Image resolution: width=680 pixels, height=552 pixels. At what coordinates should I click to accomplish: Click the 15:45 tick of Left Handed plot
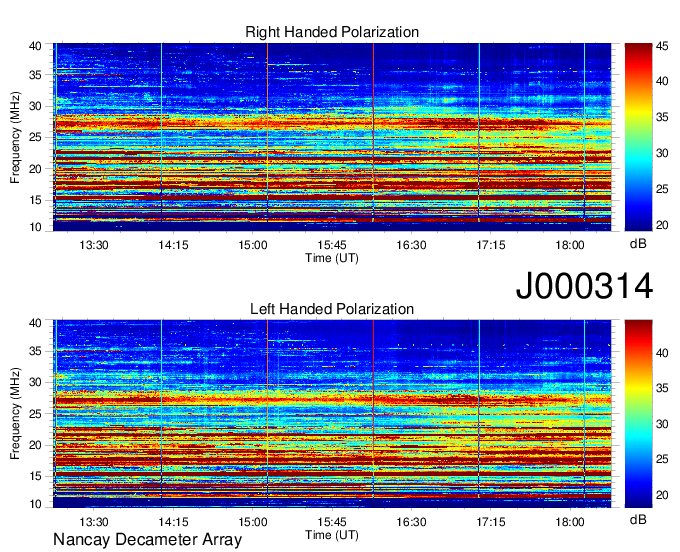pyautogui.click(x=332, y=522)
